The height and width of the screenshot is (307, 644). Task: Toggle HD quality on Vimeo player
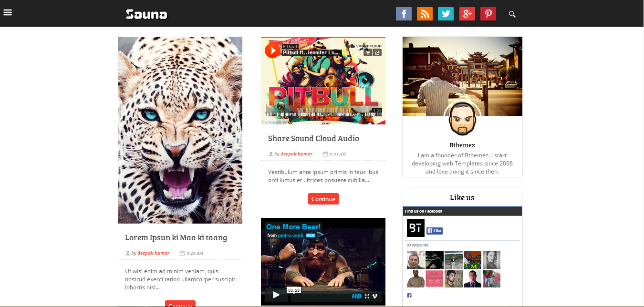(x=356, y=296)
